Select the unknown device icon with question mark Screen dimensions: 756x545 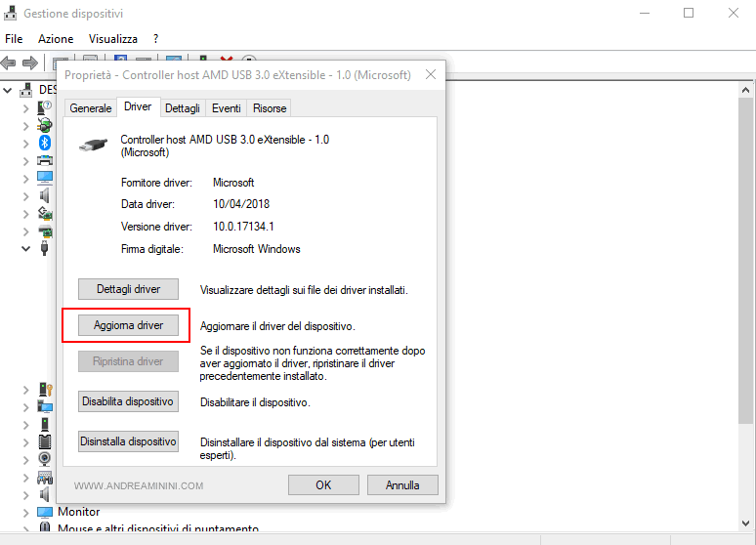[44, 107]
